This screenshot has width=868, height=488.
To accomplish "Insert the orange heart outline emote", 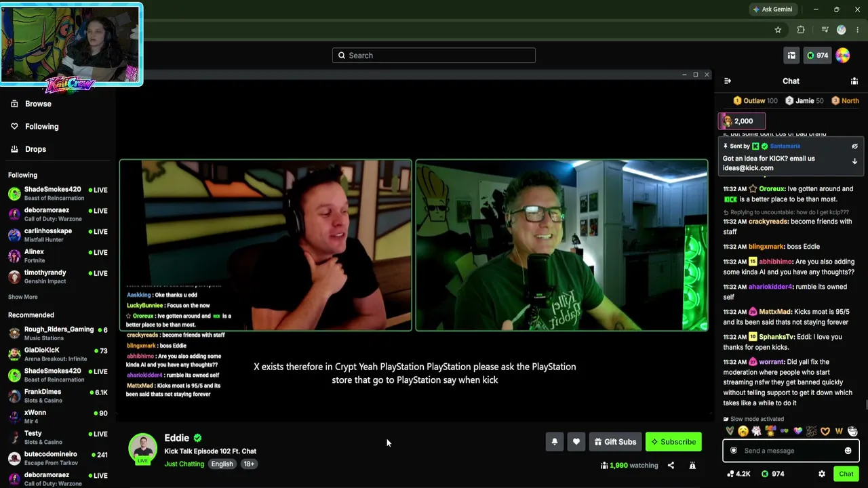I will click(825, 431).
